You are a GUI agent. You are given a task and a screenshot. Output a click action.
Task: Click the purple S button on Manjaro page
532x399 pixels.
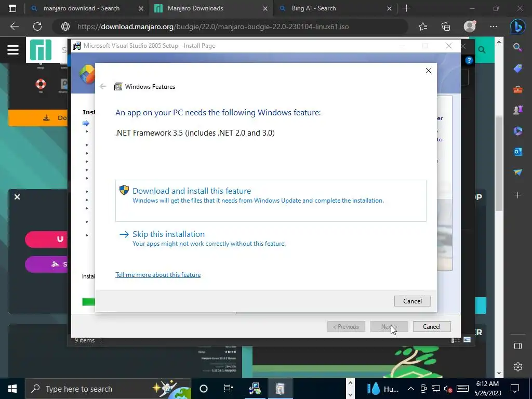point(46,264)
